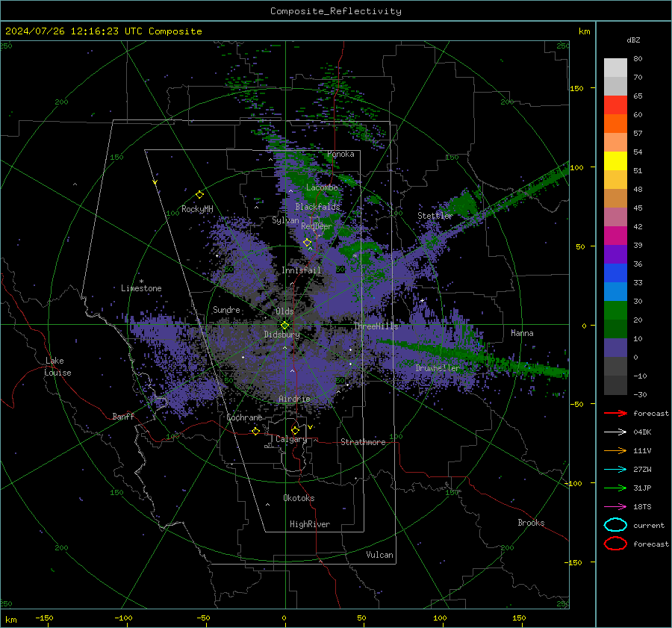Click the Olds map label
The height and width of the screenshot is (628, 672).
(284, 311)
